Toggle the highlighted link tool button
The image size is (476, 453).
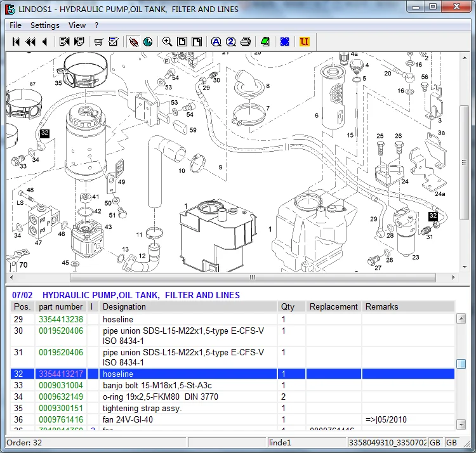pos(133,42)
